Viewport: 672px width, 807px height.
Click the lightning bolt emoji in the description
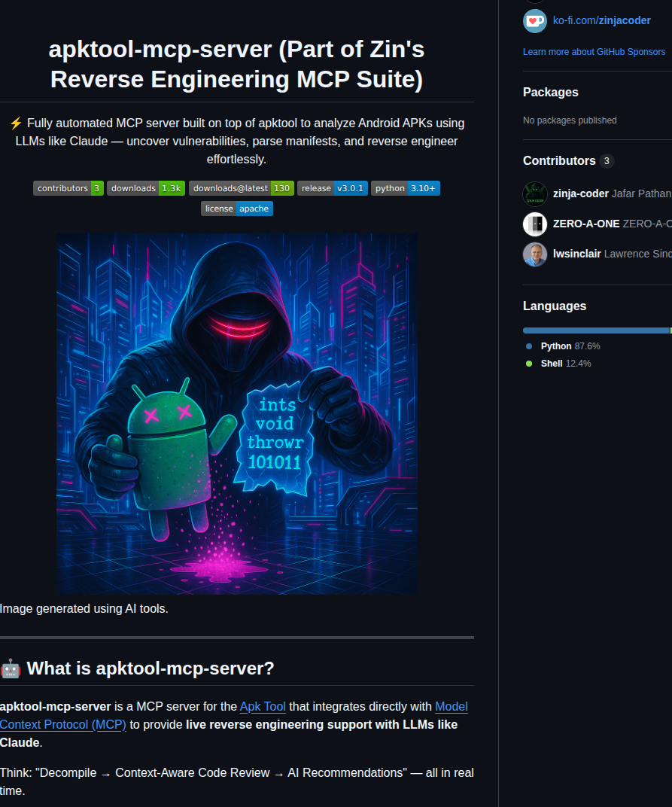click(16, 123)
